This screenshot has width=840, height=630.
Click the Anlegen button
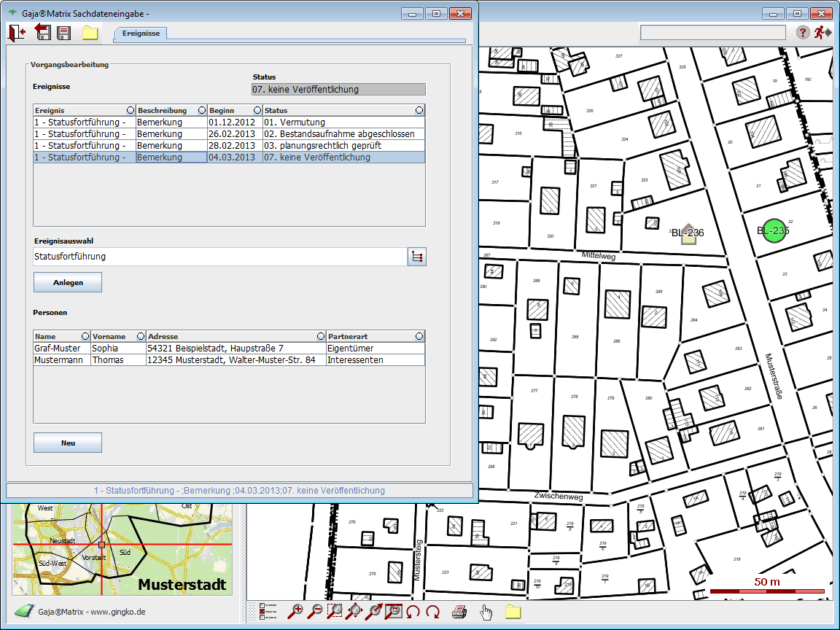click(x=68, y=282)
